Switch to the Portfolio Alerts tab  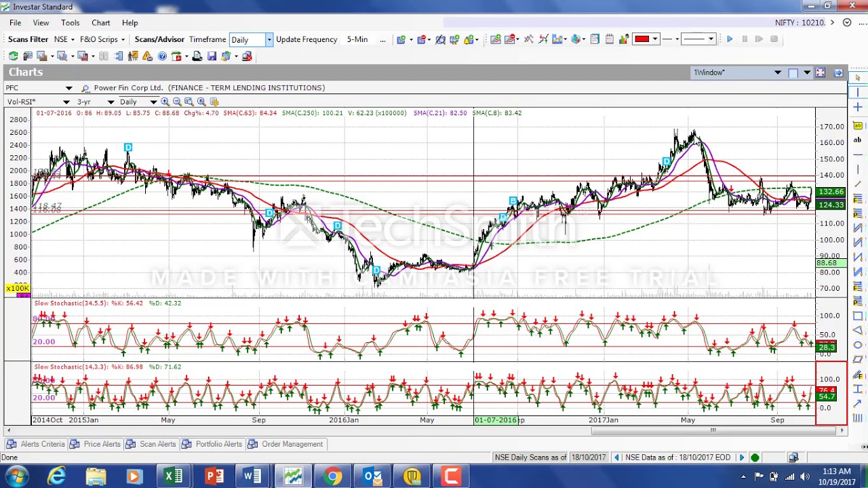(212, 444)
